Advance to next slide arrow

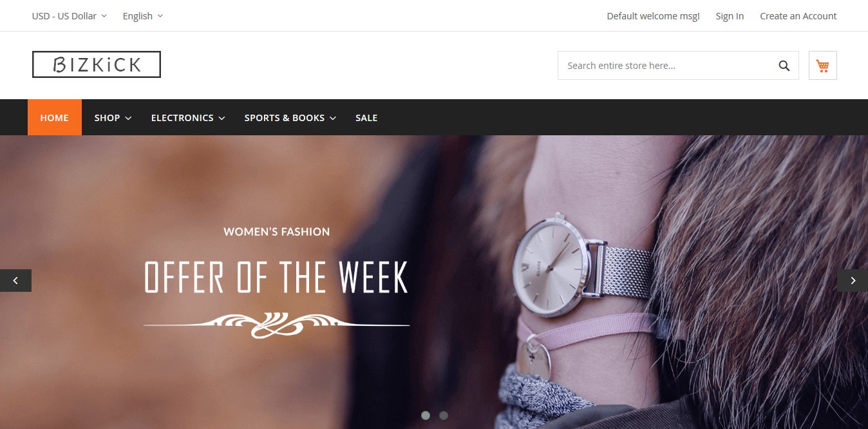[x=853, y=280]
